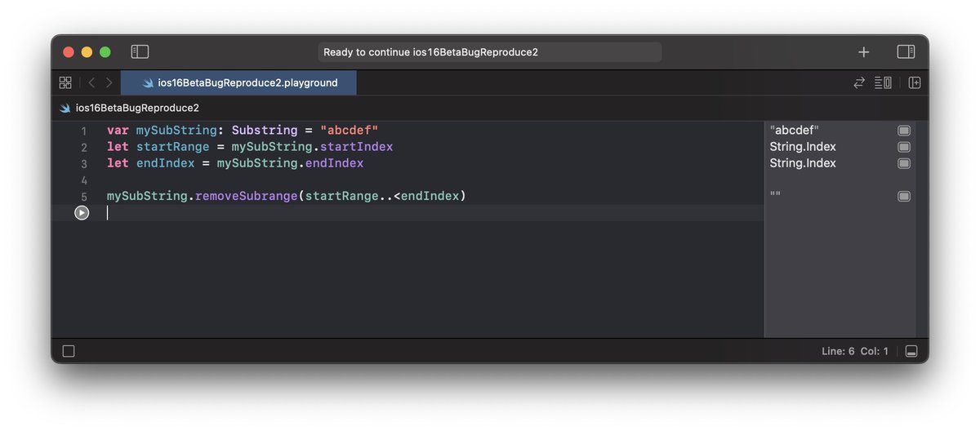Click line number 1 in the gutter
This screenshot has height=431, width=980.
83,131
